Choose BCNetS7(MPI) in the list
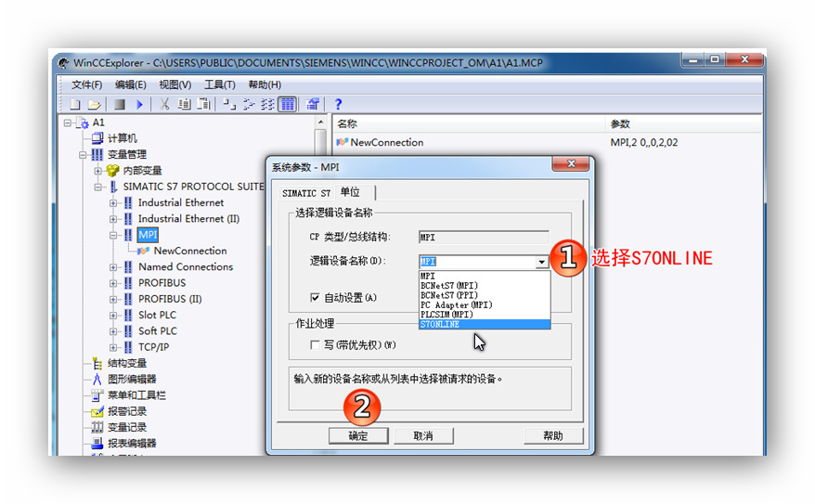The image size is (815, 504). click(485, 286)
